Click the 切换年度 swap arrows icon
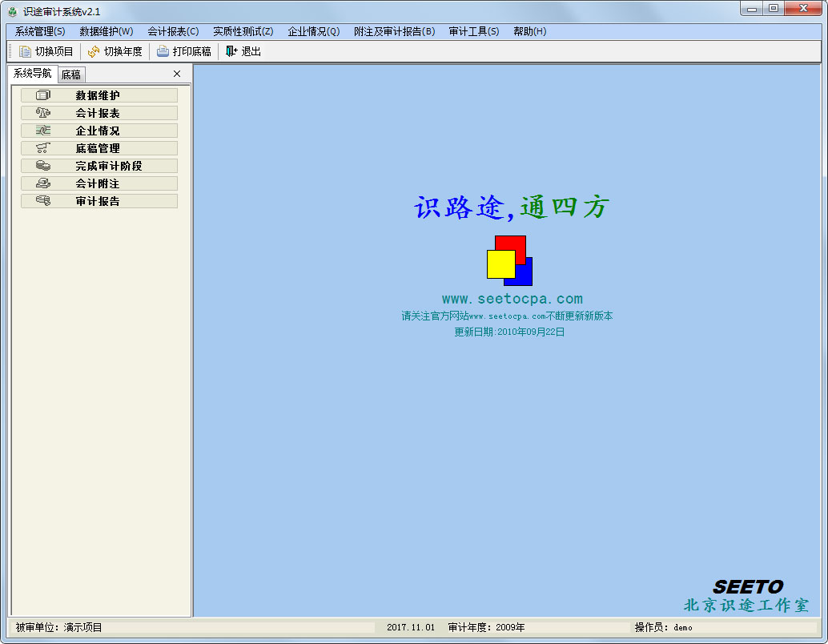Screen dimensions: 828x644 94,51
